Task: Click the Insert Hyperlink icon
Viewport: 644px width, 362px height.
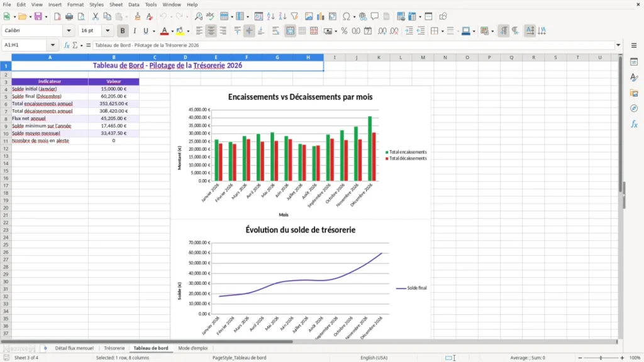Action: [363, 16]
